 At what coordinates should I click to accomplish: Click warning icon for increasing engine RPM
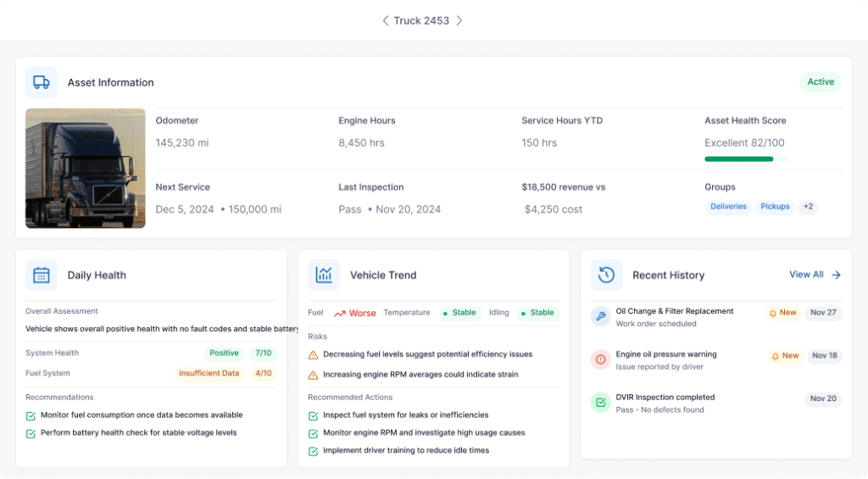[313, 376]
